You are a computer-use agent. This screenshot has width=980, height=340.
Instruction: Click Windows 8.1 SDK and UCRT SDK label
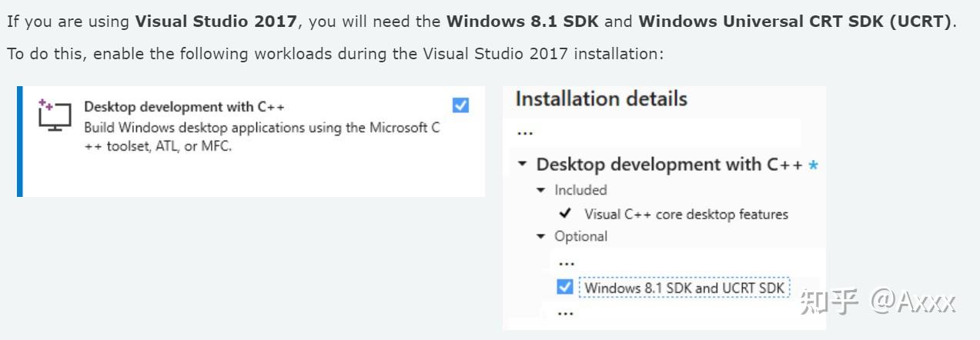[684, 288]
